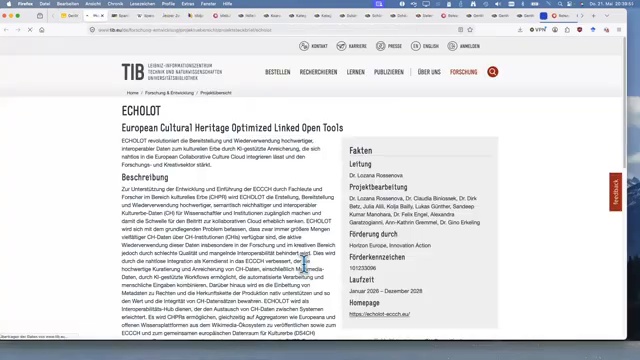640x360 pixels.
Task: Click the Kontakt icon in top bar
Action: click(x=304, y=46)
